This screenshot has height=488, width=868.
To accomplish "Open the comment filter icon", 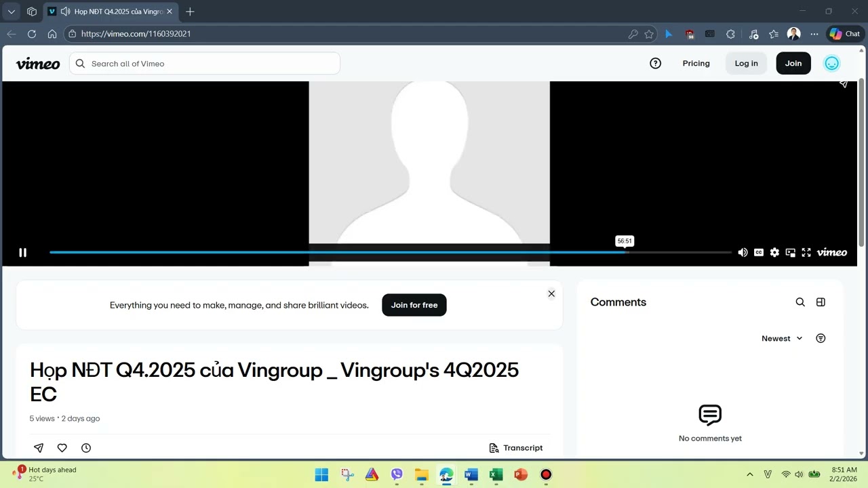I will (x=821, y=339).
